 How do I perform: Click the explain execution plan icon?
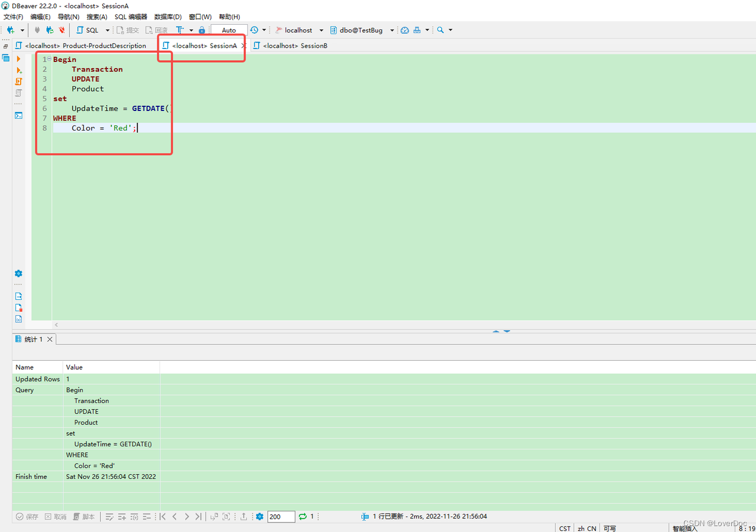coord(18,93)
